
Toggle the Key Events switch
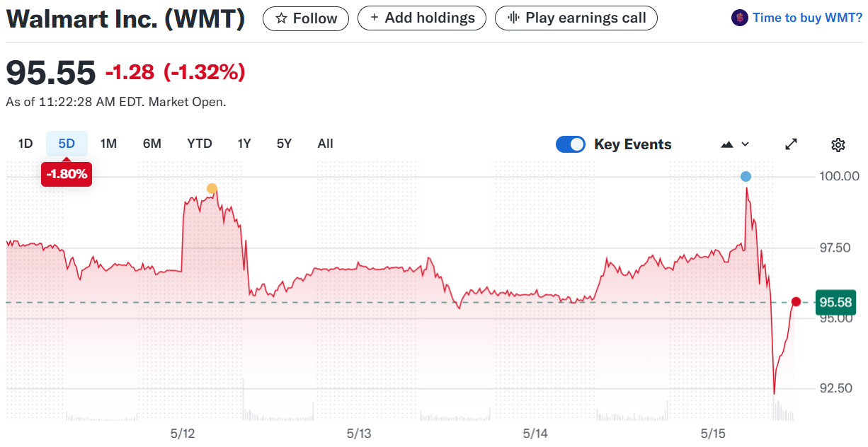pos(571,144)
